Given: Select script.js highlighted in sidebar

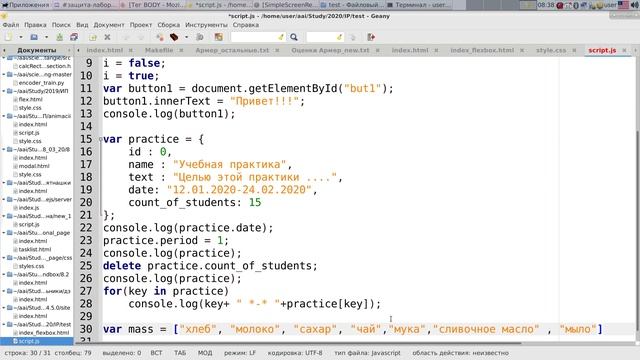Looking at the screenshot, I should [37, 341].
